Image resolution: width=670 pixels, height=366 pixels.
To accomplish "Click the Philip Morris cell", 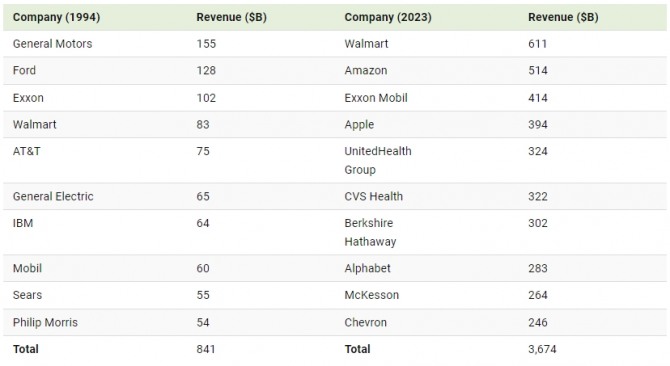I will point(45,322).
